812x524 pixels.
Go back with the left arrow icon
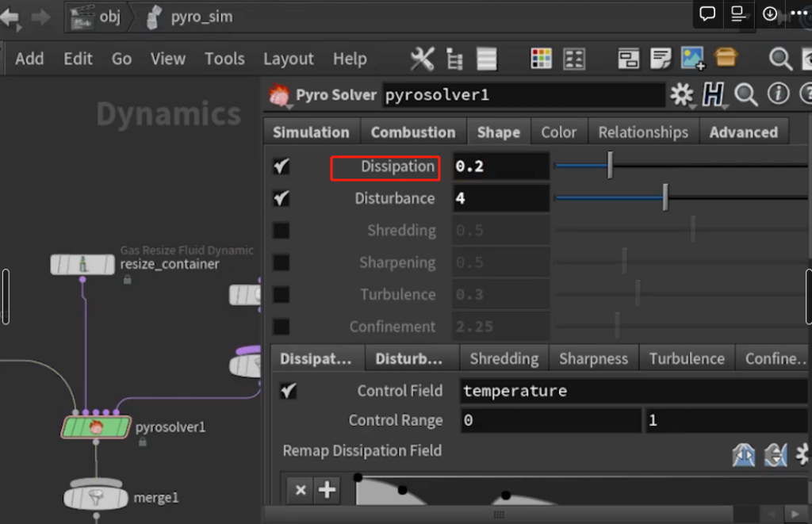(10, 17)
